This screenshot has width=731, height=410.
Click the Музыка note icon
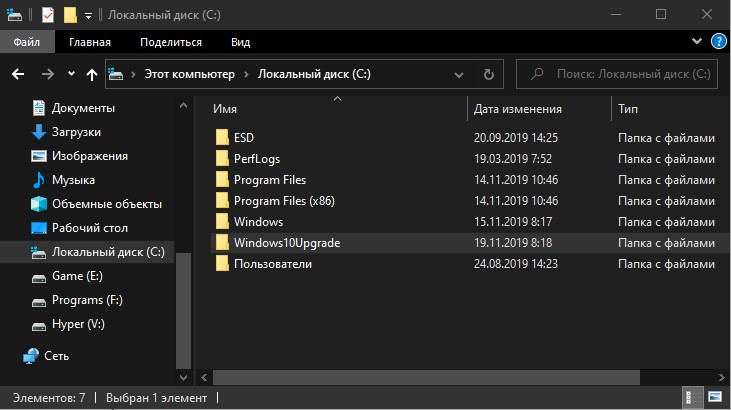38,180
